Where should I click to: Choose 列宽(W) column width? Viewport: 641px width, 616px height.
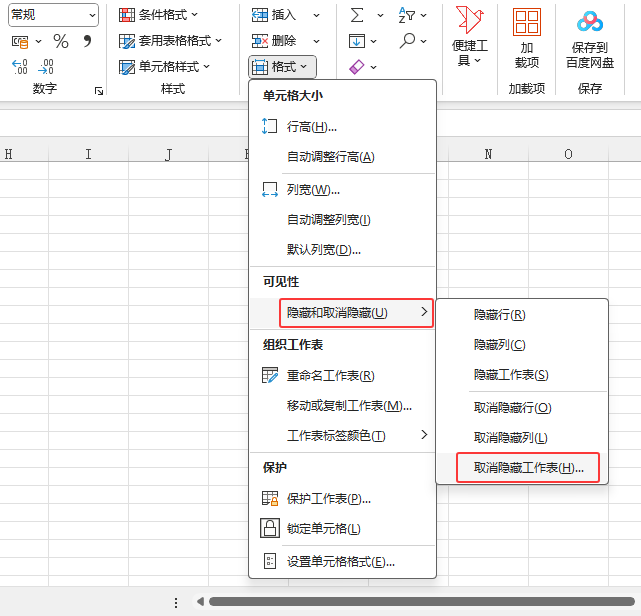point(343,190)
